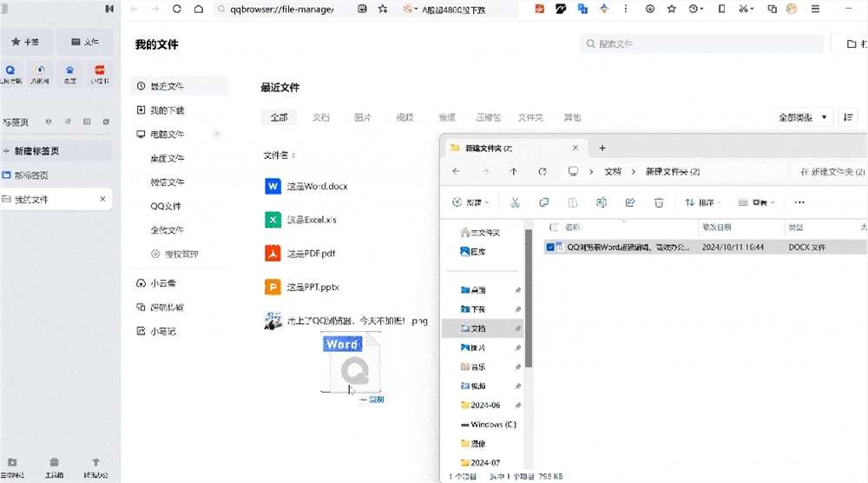Copy the selected file in Explorer
The image size is (868, 483).
tap(543, 202)
